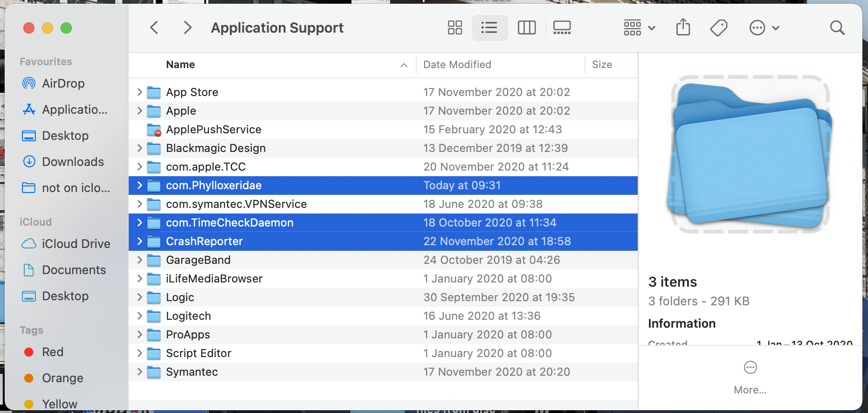Expand the Logitech folder
The image size is (868, 413).
click(139, 316)
